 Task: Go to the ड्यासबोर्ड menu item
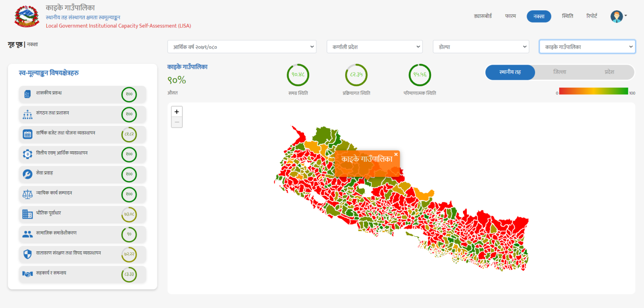483,16
